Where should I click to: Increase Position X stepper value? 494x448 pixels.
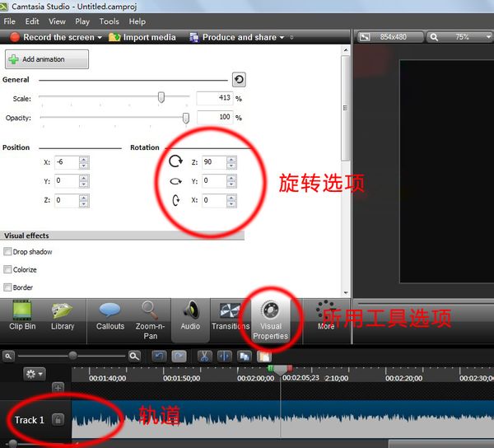83,160
